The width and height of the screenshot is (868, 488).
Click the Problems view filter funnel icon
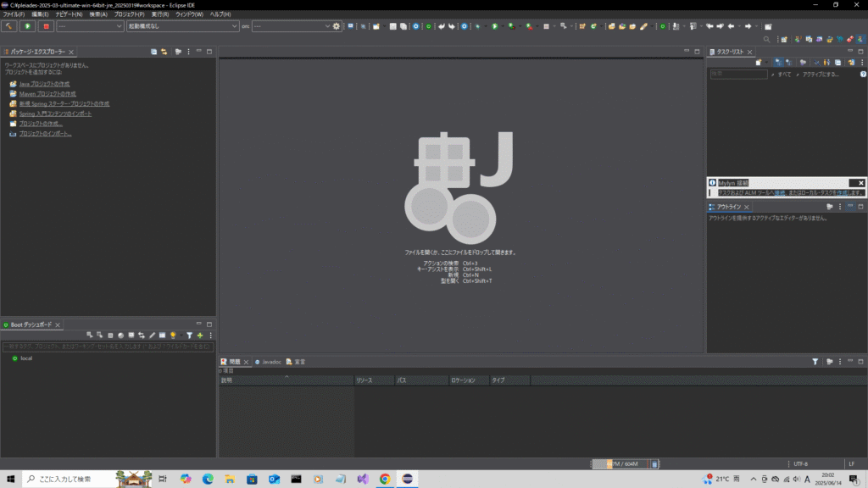click(815, 361)
